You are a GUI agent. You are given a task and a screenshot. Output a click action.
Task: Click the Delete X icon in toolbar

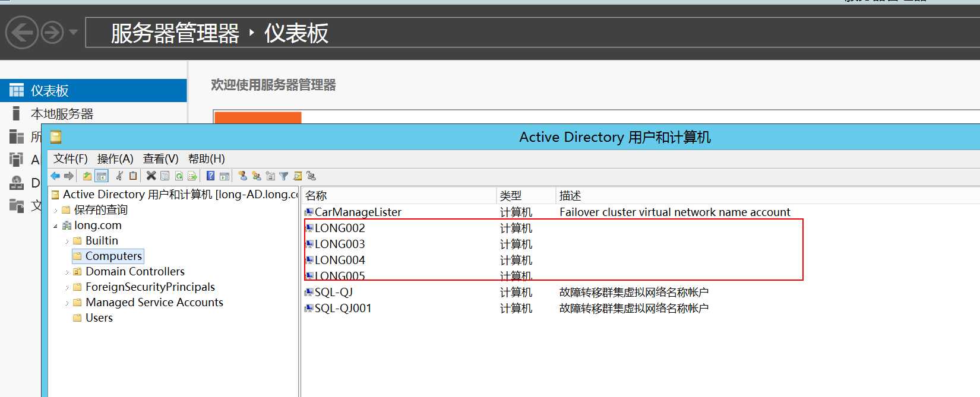click(x=151, y=176)
